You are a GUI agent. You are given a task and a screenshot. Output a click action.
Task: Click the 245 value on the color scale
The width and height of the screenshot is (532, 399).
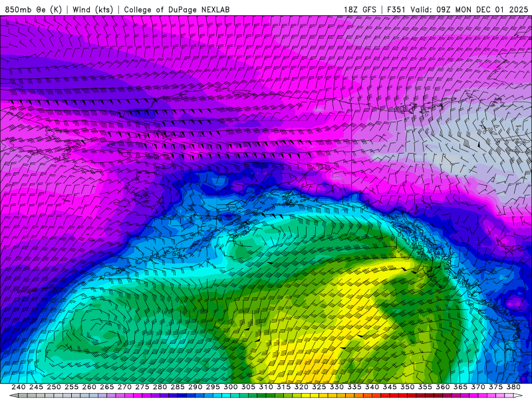pos(36,387)
